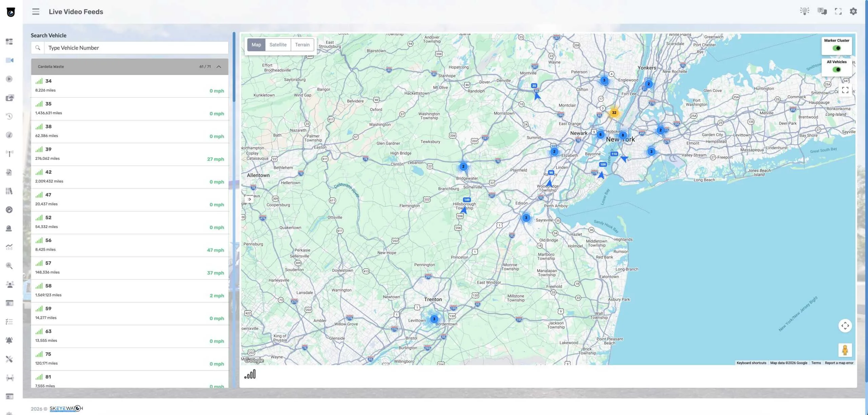Select vehicle 39 moving at 27 mph
Image resolution: width=868 pixels, height=415 pixels.
(130, 154)
